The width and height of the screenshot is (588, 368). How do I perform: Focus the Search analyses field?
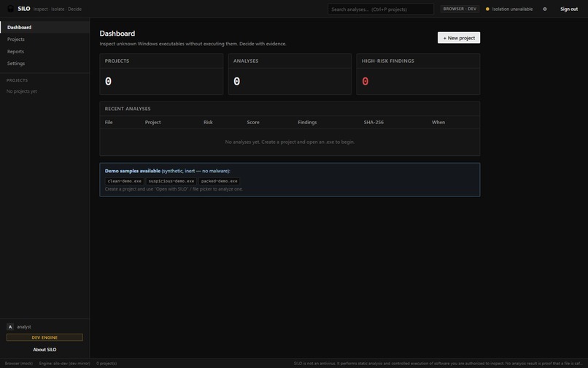pyautogui.click(x=381, y=9)
